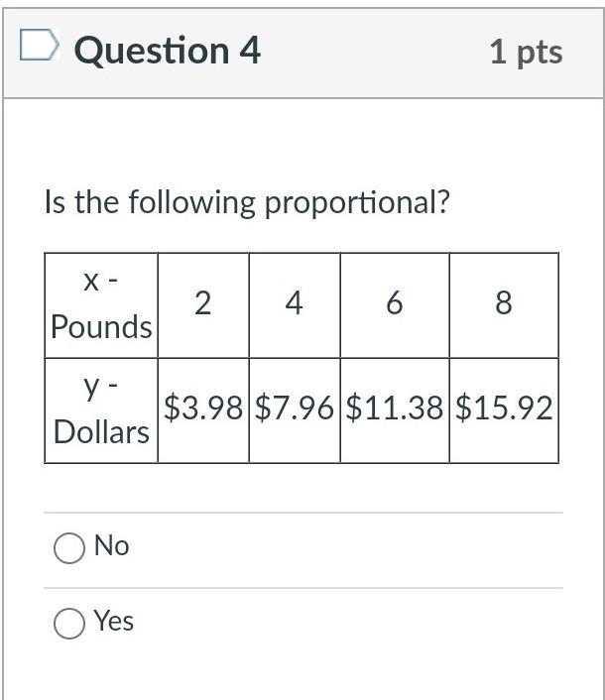This screenshot has height=700, width=605.
Task: Click the table cell showing 6 pounds
Action: (x=395, y=305)
